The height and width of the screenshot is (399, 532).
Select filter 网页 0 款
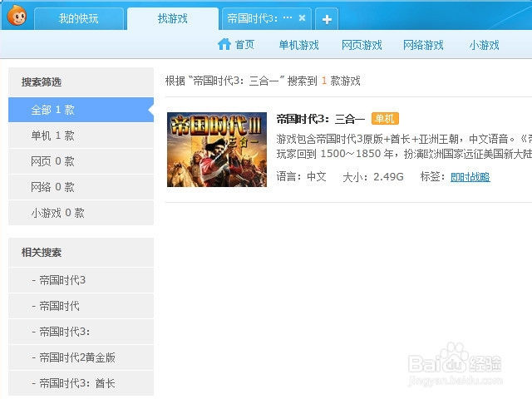pos(81,161)
